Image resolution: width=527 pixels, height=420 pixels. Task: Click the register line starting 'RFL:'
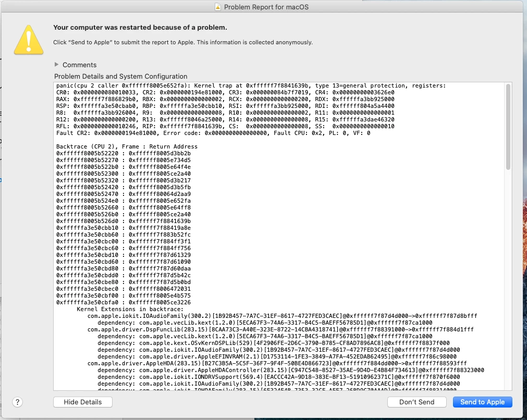click(x=225, y=126)
